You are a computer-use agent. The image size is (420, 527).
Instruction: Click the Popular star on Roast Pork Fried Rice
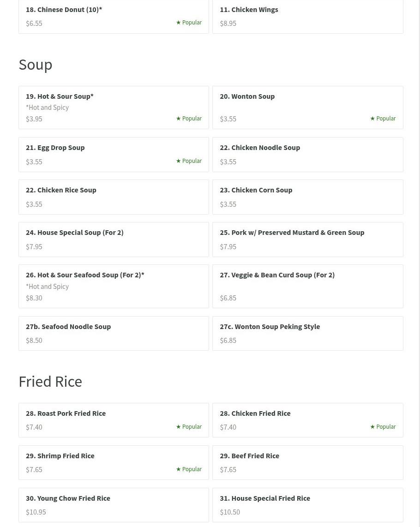[179, 426]
